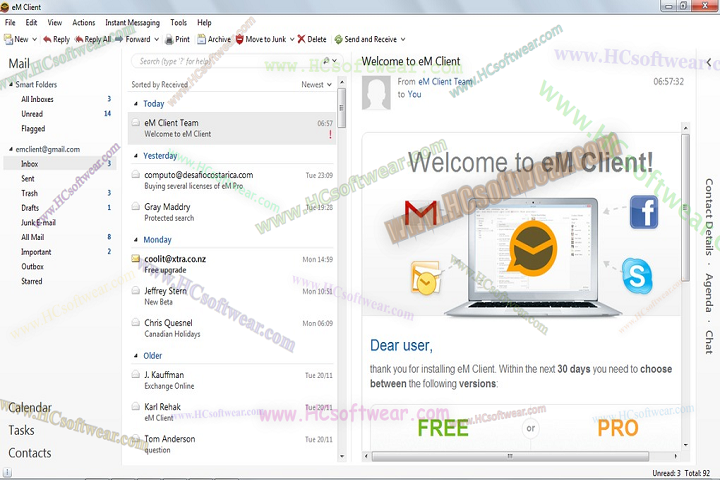Click envelope icon of J. Kauffman message
This screenshot has width=720, height=480.
coord(135,374)
